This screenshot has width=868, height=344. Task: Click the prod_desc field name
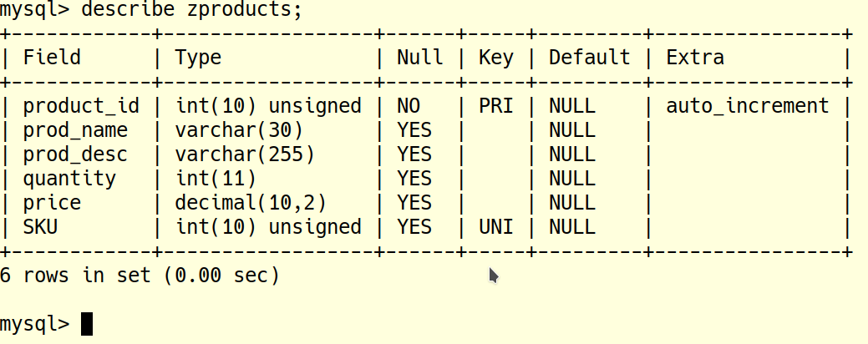tap(75, 154)
